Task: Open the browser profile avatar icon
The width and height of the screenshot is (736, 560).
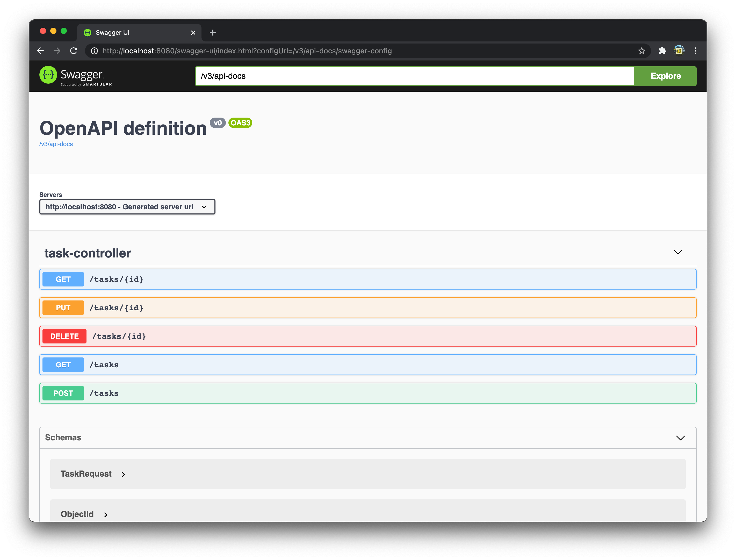Action: click(x=679, y=50)
